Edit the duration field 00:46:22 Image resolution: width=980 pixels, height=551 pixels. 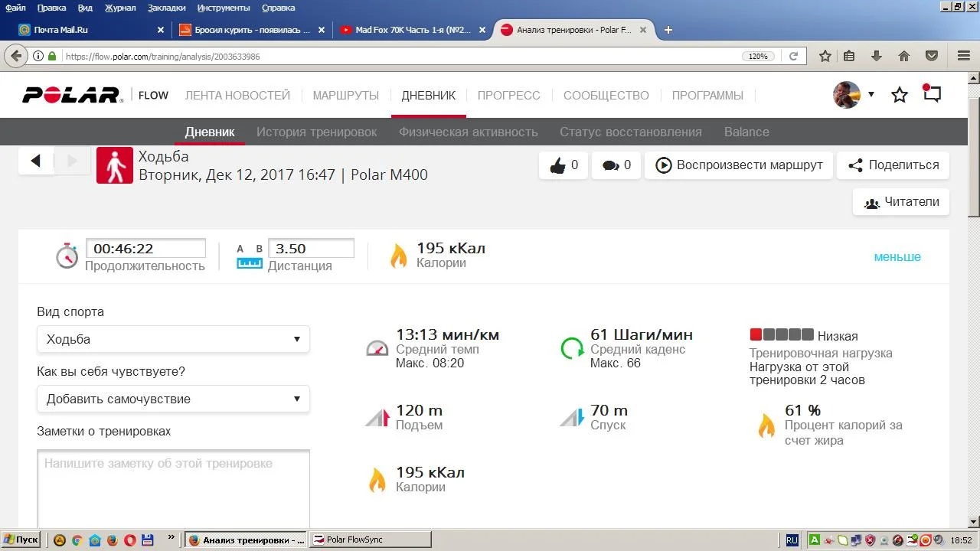click(x=145, y=249)
